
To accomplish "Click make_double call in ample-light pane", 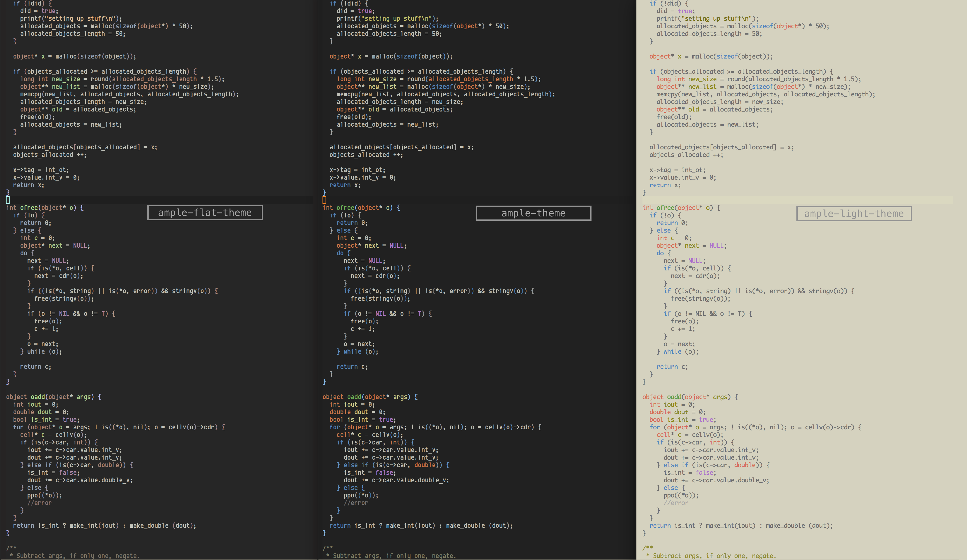I will pos(785,525).
